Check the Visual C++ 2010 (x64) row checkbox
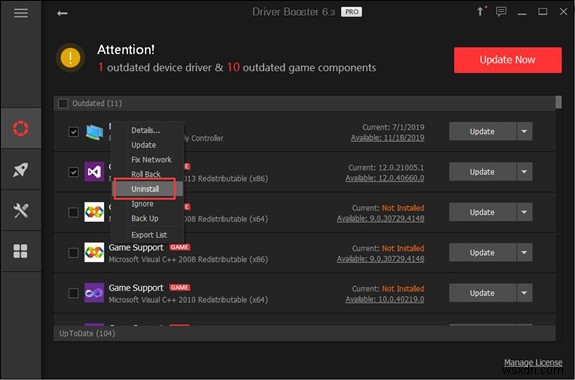The image size is (575, 380). [73, 293]
